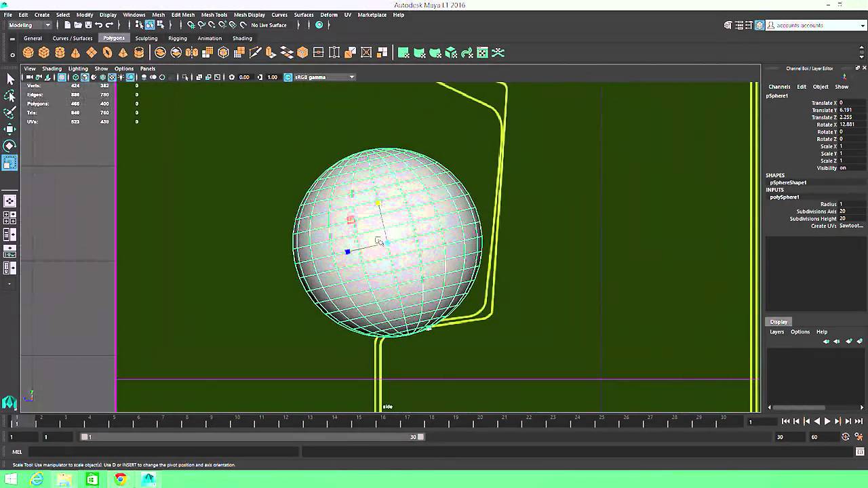Open the File menu
This screenshot has width=868, height=488.
(7, 14)
